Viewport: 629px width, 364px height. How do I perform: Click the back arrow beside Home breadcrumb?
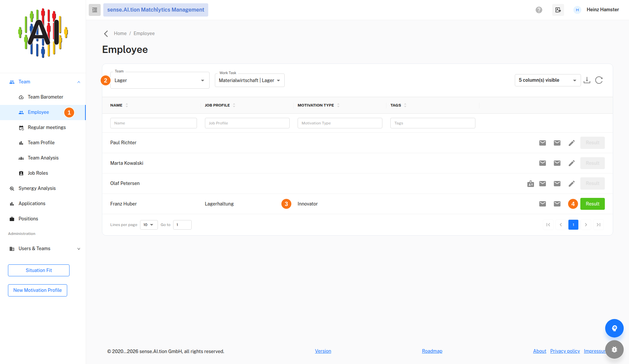coord(106,34)
